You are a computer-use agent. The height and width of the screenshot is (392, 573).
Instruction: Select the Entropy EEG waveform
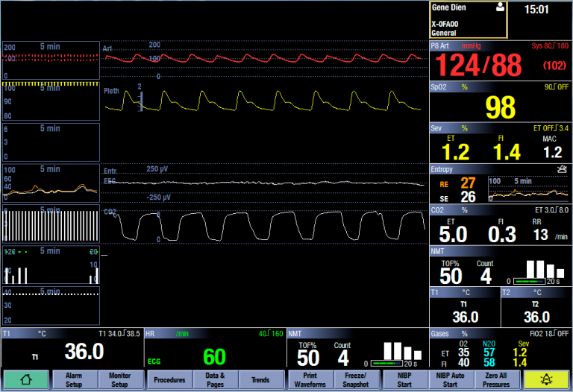pos(264,183)
